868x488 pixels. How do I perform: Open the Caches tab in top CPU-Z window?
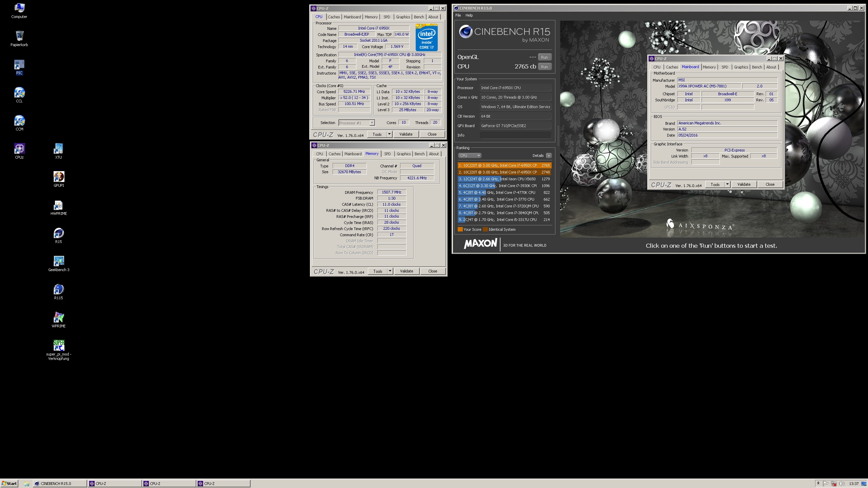point(334,17)
